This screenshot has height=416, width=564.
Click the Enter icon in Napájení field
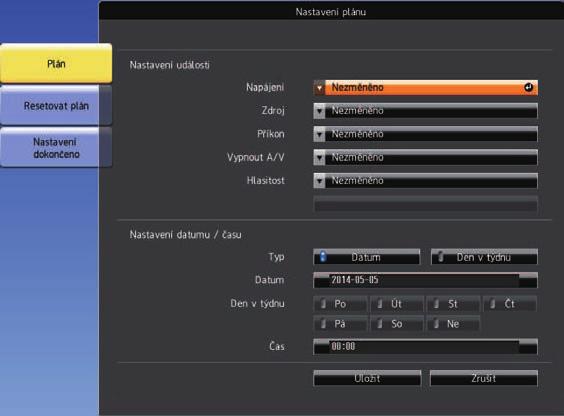pos(528,87)
